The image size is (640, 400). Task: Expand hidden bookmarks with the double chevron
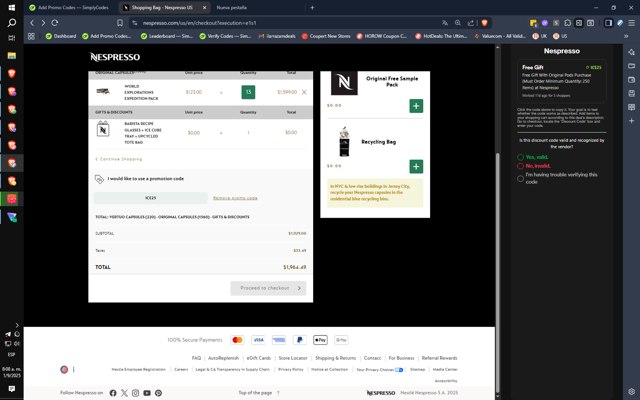click(x=626, y=36)
